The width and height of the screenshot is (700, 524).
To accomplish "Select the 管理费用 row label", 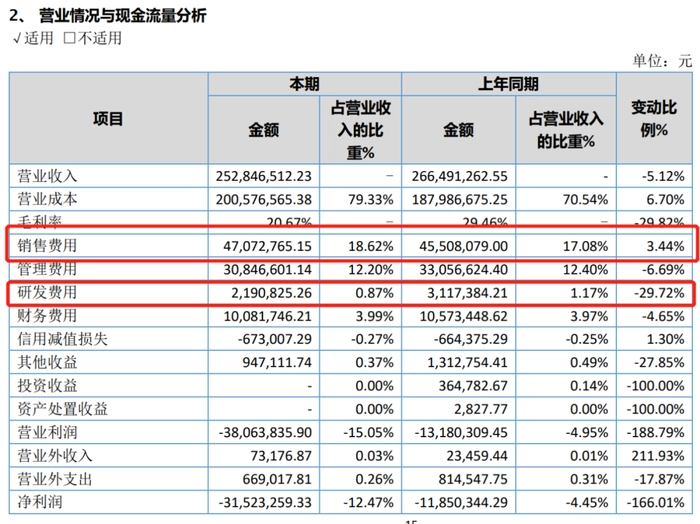I will [x=47, y=269].
